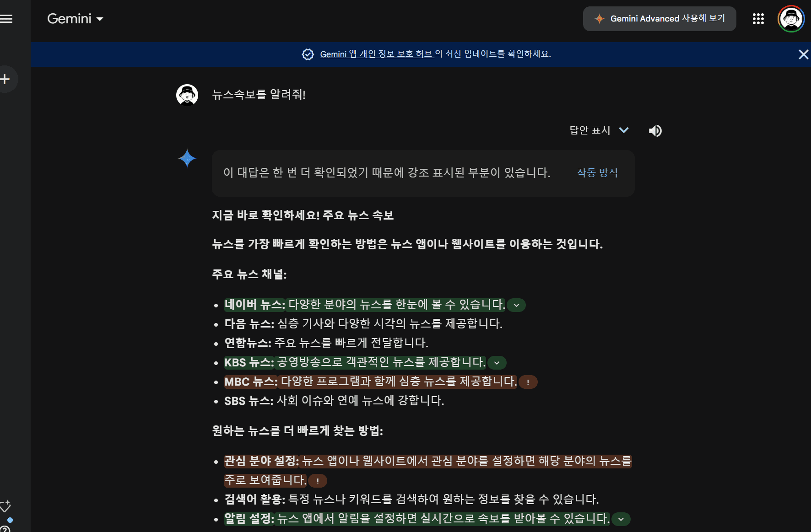Click the heading 원하는 뉴스를 더 빠르게 찾는 방법:
Image resolution: width=811 pixels, height=532 pixels.
click(297, 431)
